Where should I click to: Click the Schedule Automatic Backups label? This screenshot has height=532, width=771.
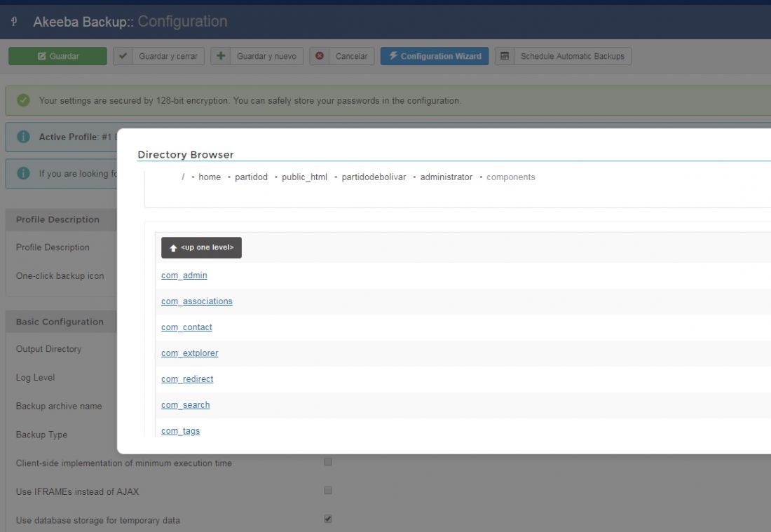[x=573, y=56]
